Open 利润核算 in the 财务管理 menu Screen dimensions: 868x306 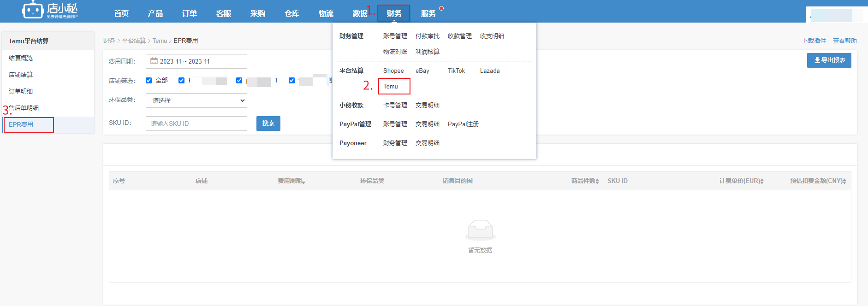427,52
